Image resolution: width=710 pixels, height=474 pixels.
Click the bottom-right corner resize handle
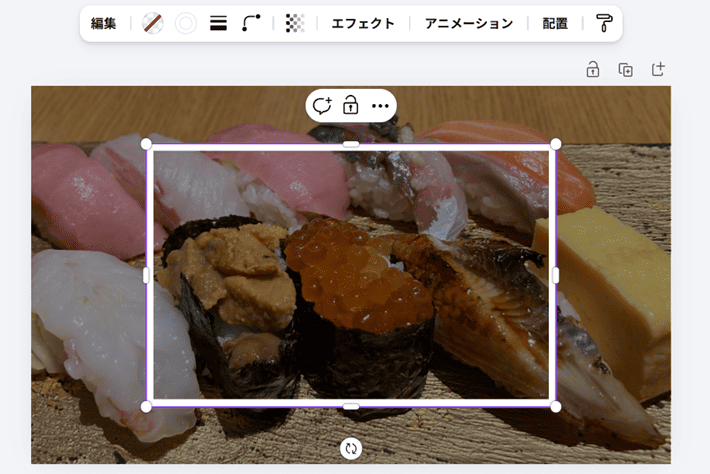click(556, 407)
